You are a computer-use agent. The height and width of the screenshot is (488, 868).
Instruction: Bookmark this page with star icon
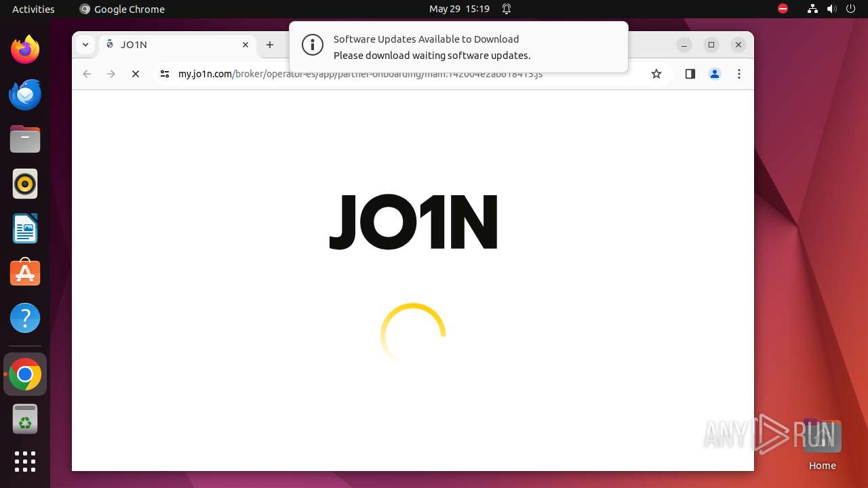pos(656,74)
